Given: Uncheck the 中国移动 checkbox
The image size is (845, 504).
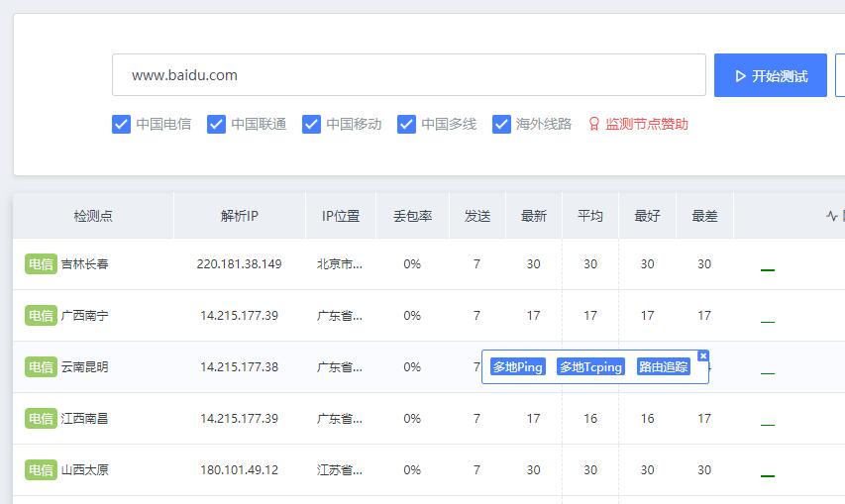Looking at the screenshot, I should coord(311,124).
